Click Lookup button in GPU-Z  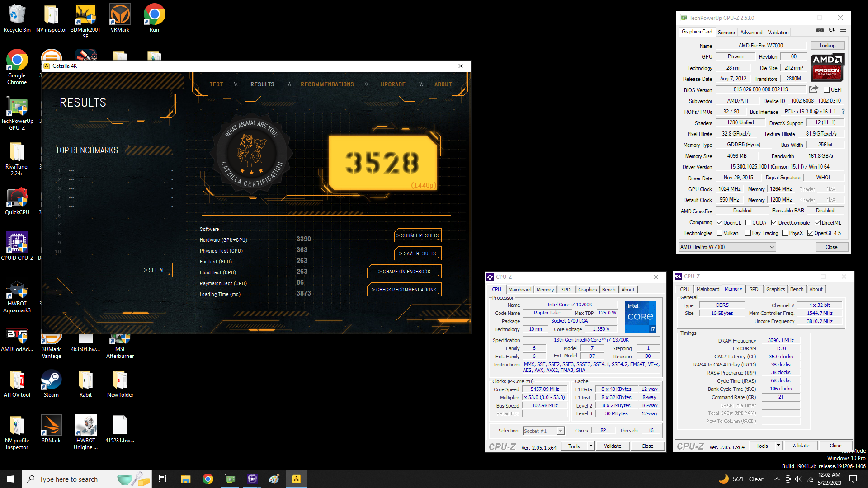827,46
